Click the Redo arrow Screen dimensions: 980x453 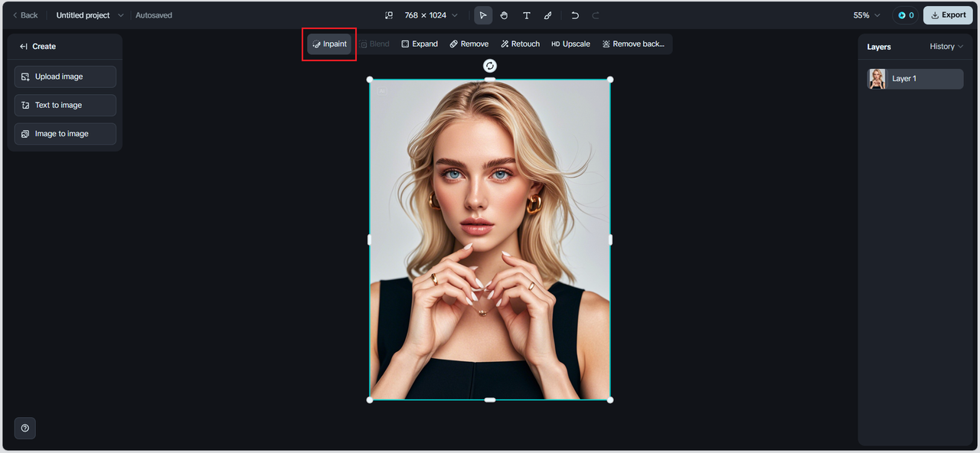(x=596, y=15)
